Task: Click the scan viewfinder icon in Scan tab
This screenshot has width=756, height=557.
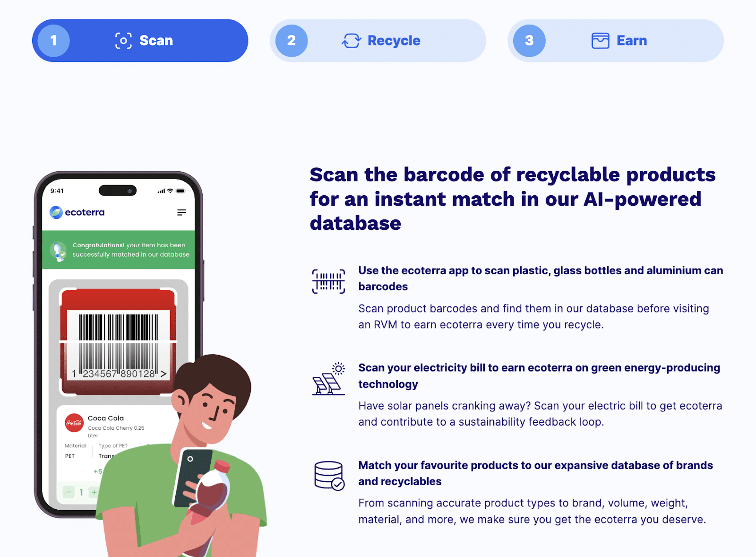Action: pyautogui.click(x=123, y=41)
